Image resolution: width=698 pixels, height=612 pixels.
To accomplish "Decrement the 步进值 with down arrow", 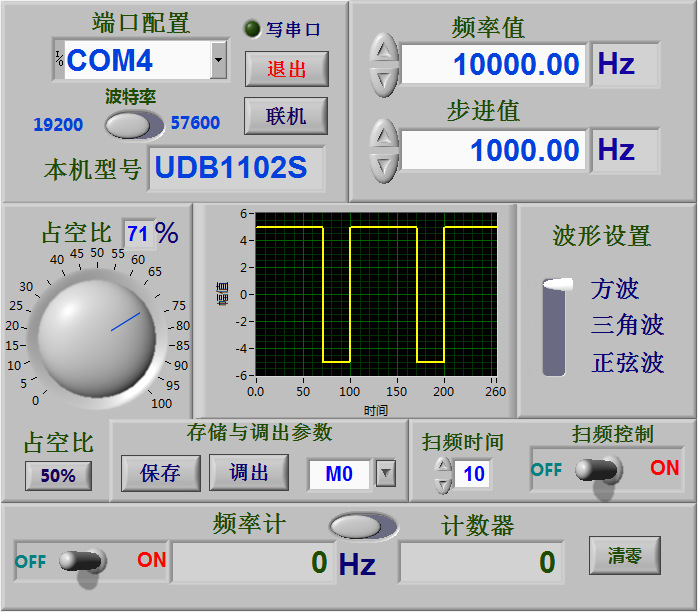I will coord(384,166).
